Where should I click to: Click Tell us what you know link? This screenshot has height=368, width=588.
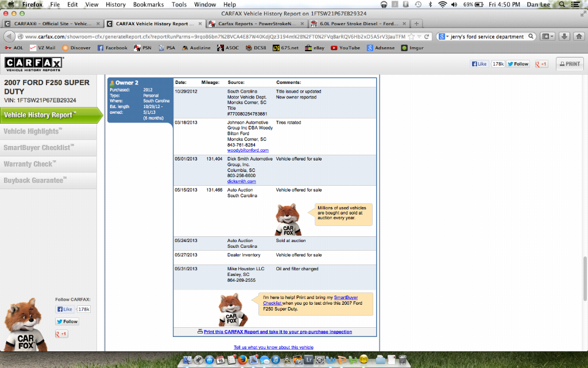pos(273,347)
